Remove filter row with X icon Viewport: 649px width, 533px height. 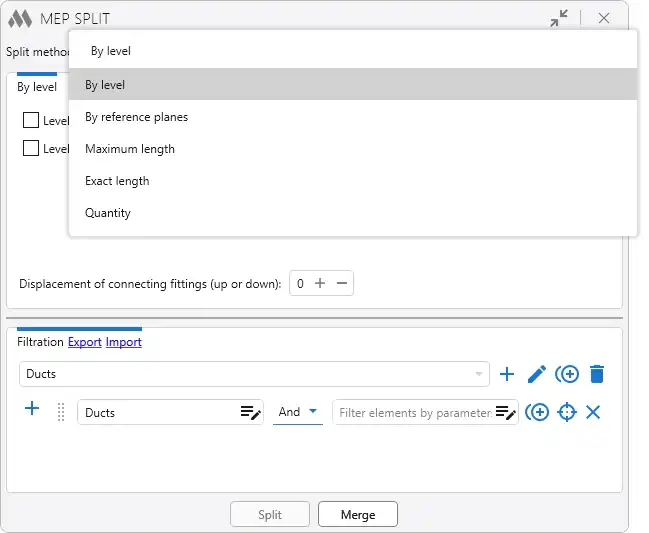(x=593, y=412)
